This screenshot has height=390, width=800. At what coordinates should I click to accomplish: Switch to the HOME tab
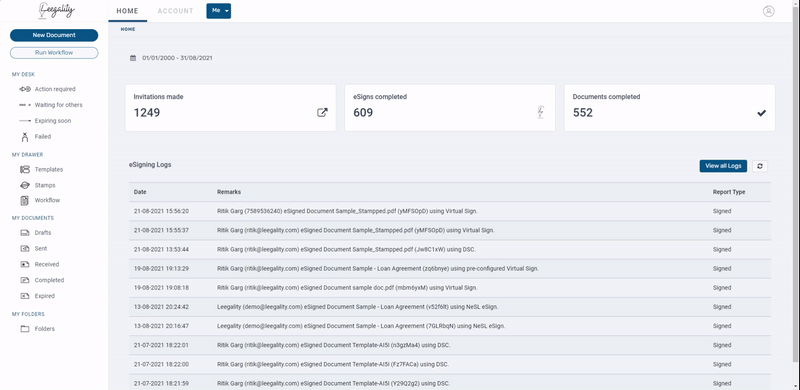[128, 11]
